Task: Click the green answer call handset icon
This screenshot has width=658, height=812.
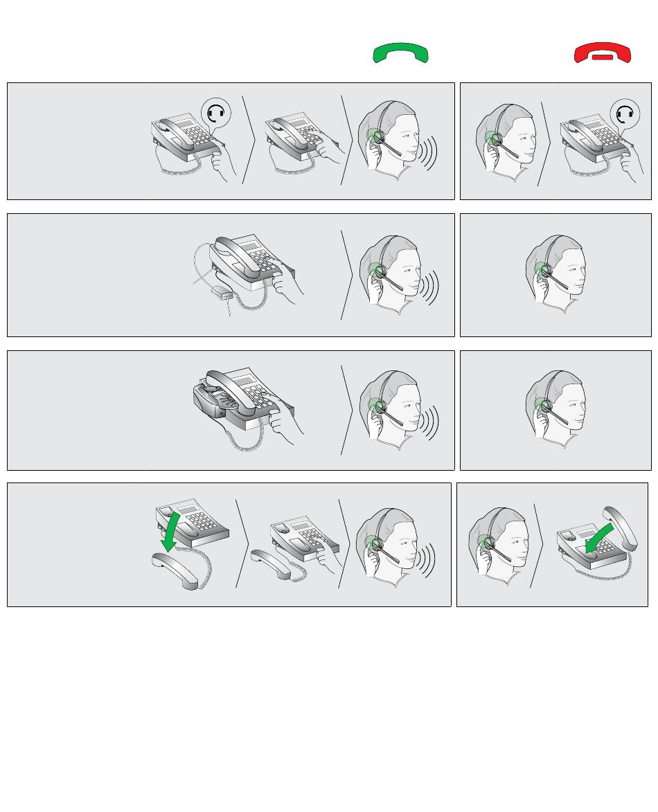Action: click(x=400, y=53)
